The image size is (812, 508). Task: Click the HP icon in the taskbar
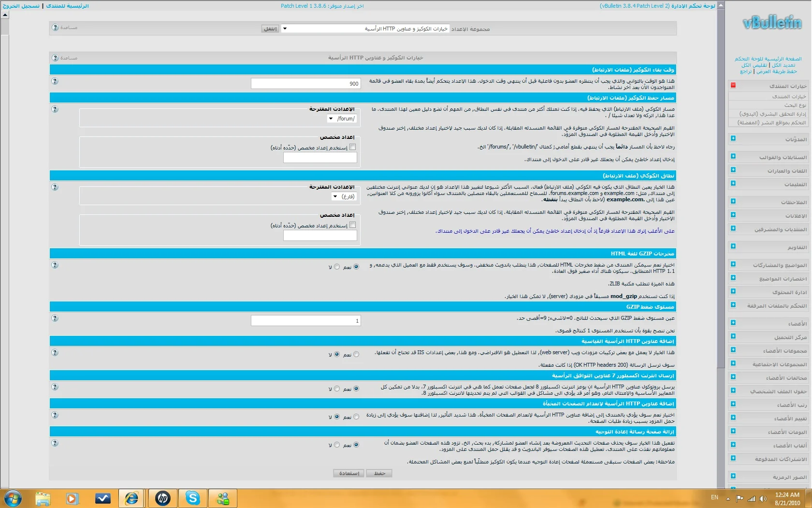[x=163, y=498]
